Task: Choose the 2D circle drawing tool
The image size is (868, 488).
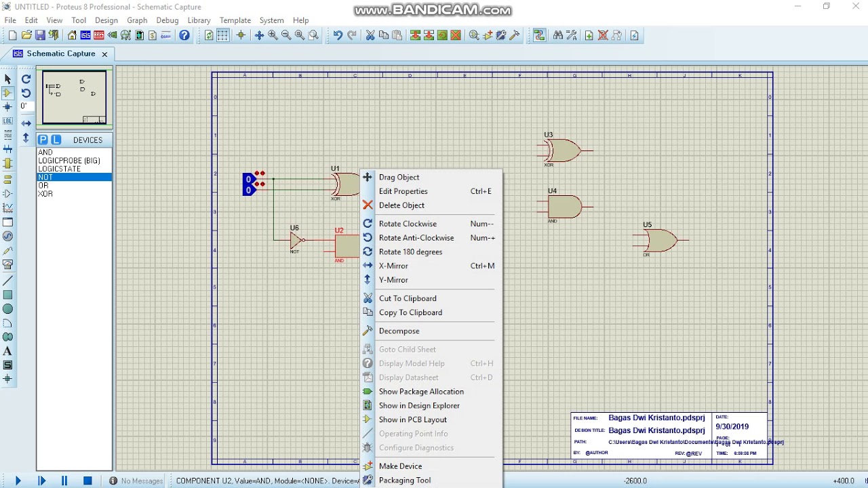Action: click(7, 309)
